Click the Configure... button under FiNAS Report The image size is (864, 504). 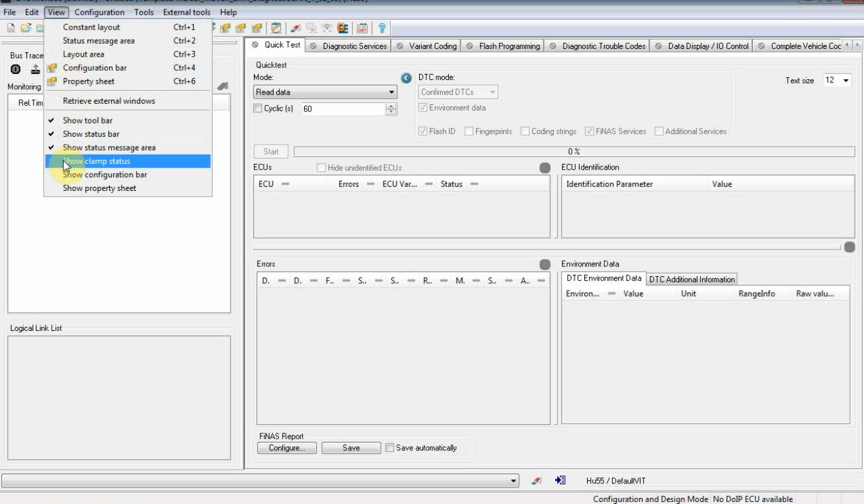[287, 448]
